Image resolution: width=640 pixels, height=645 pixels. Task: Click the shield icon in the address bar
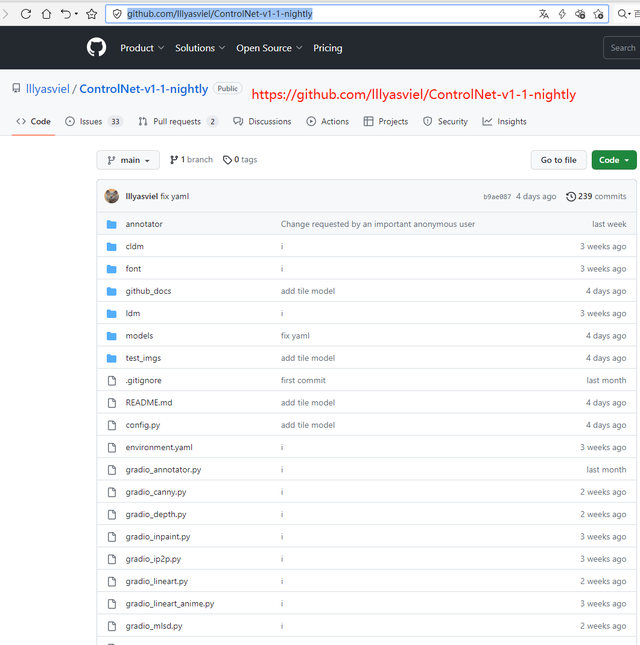[117, 14]
